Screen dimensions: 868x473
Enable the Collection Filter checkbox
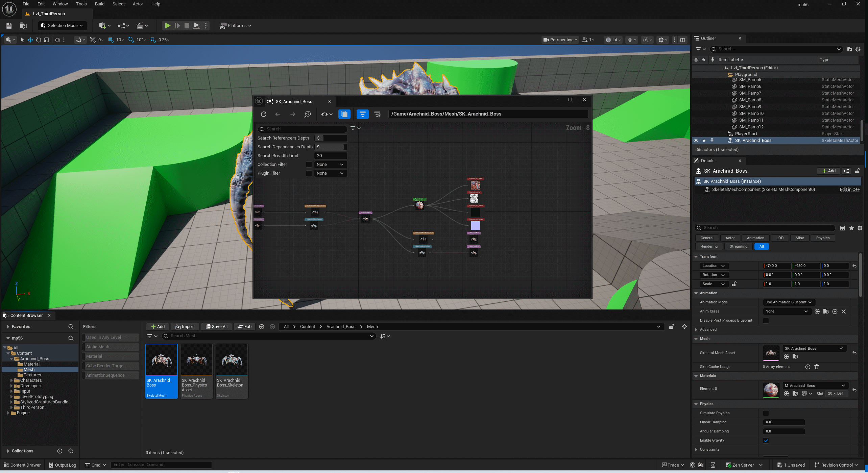(309, 165)
